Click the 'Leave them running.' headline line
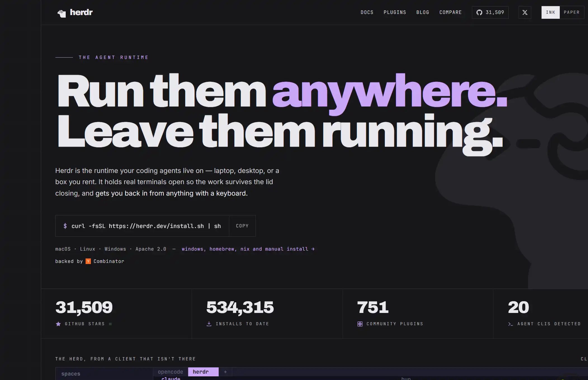Image resolution: width=588 pixels, height=380 pixels. pyautogui.click(x=280, y=134)
